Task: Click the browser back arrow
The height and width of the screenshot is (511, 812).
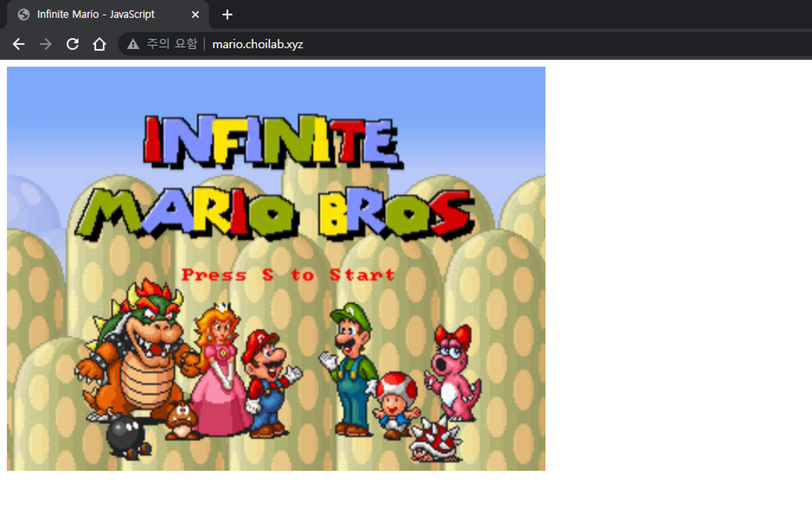Action: coord(19,44)
